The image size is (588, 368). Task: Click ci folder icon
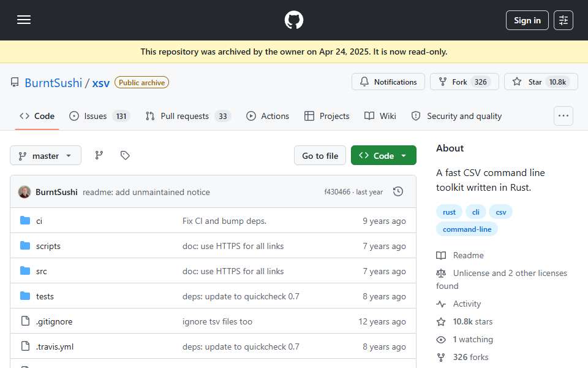25,220
